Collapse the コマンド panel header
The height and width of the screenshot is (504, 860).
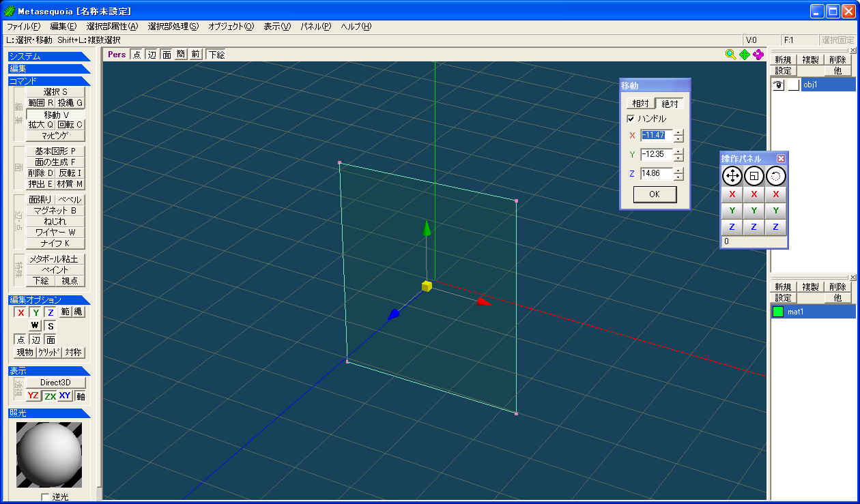[49, 81]
